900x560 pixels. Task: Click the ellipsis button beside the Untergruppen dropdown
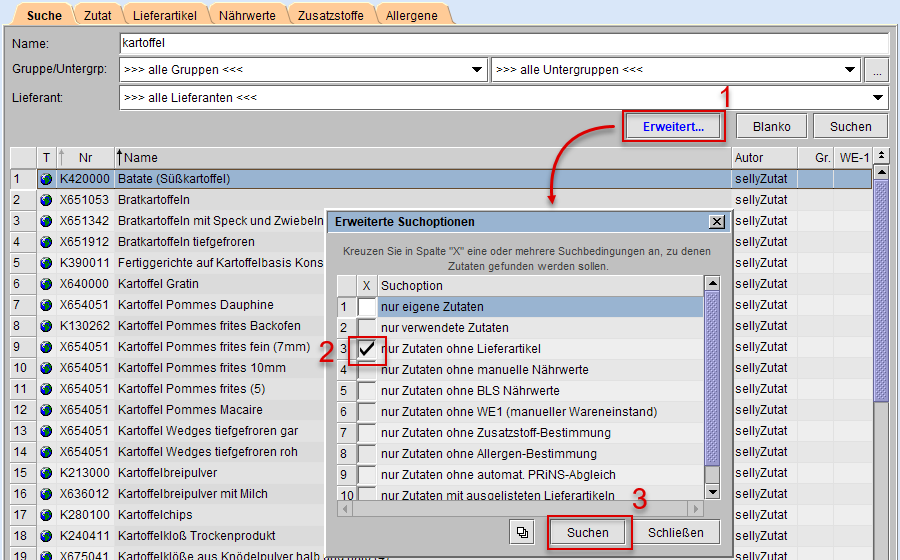tap(876, 70)
